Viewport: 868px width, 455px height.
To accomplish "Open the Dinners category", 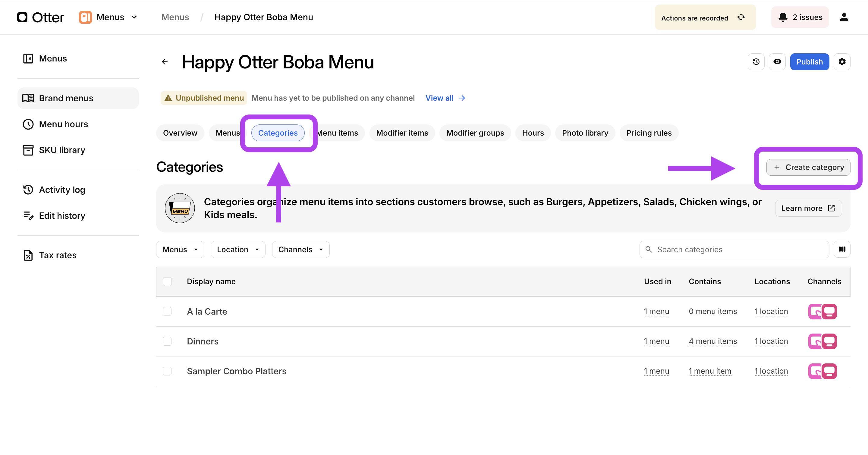I will coord(203,341).
